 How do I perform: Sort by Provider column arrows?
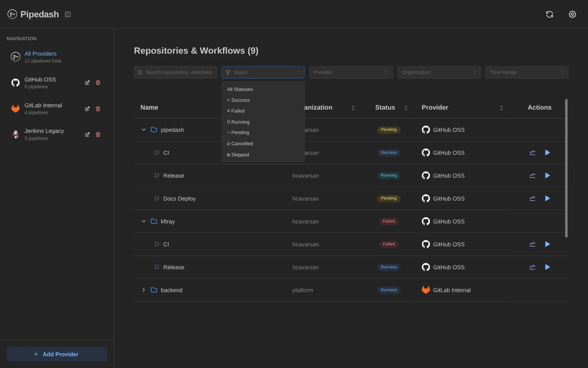[501, 108]
